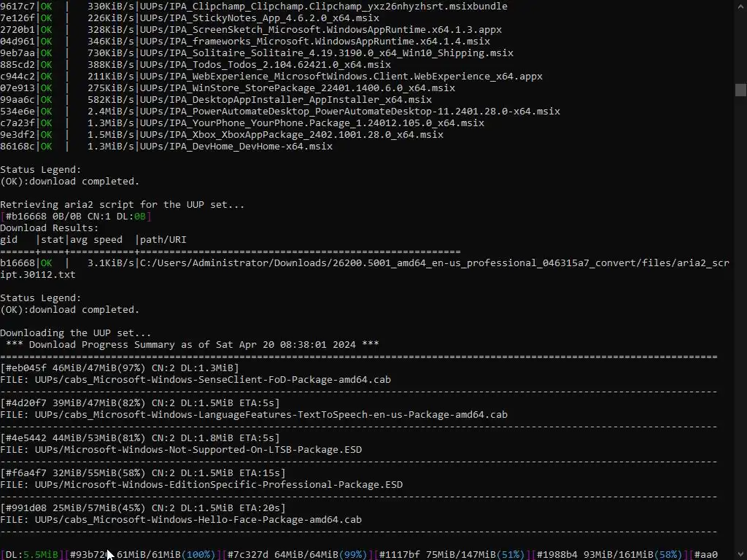Click the 730KiB/s speed value
This screenshot has height=560, width=747.
111,52
